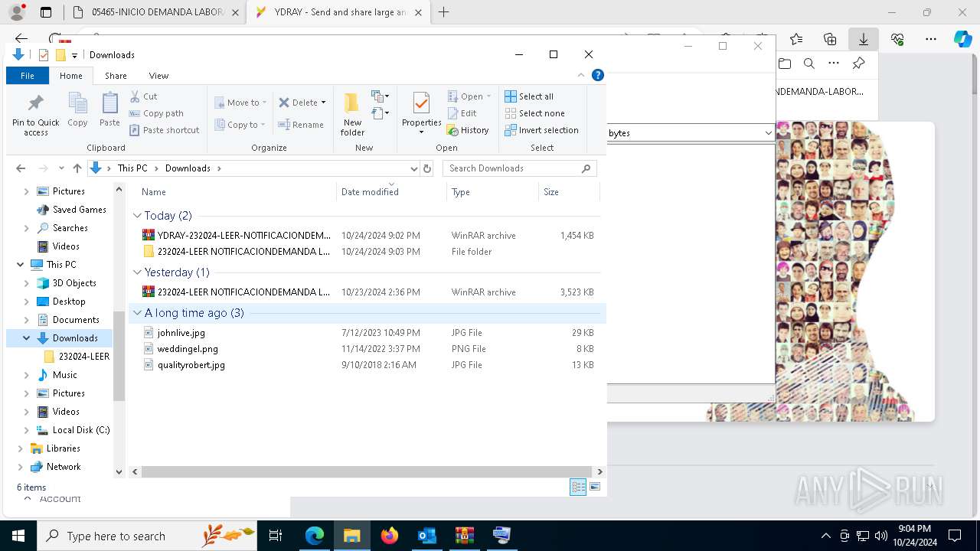Select the YDRAY browser tab

pyautogui.click(x=337, y=12)
